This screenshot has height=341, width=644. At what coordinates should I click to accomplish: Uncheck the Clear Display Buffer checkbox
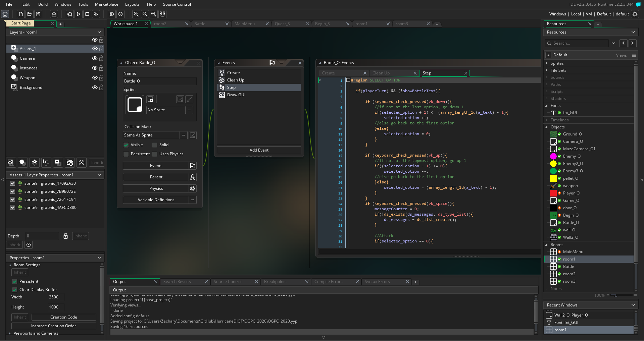coord(15,290)
